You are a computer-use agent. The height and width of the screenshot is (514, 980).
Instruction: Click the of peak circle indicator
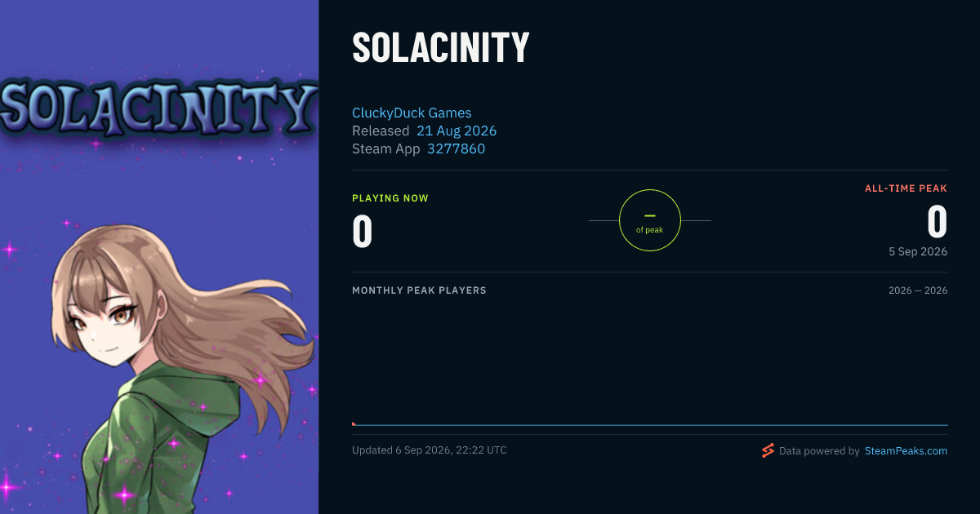coord(650,220)
